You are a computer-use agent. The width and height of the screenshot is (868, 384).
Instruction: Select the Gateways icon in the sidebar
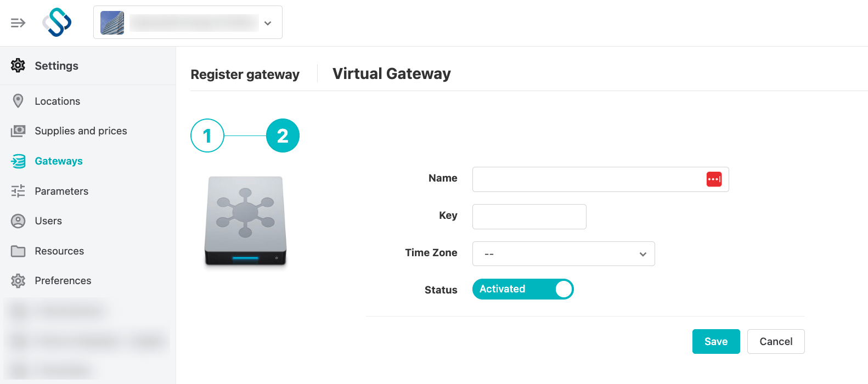click(18, 161)
